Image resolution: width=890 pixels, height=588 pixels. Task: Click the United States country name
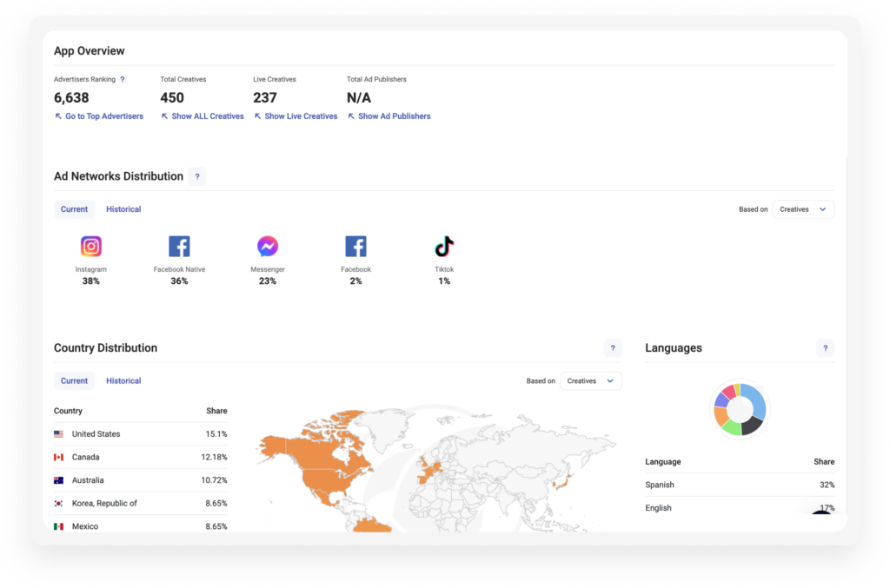pos(96,433)
